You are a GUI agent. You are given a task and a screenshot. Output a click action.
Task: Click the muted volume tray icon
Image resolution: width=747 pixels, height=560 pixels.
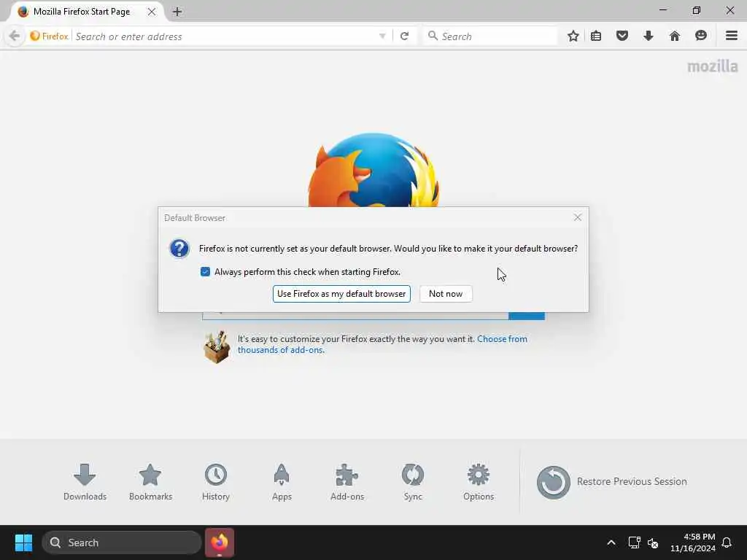pos(653,542)
